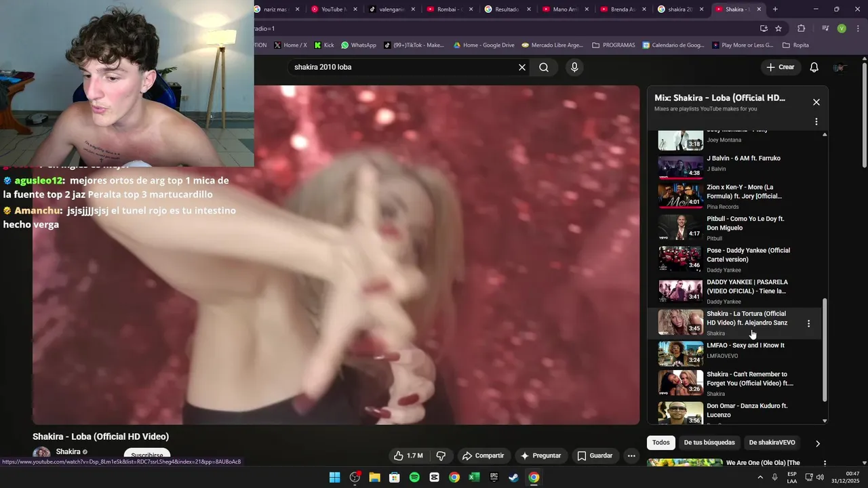Open the TikTok bookmark
Image resolution: width=868 pixels, height=488 pixels.
[x=414, y=45]
